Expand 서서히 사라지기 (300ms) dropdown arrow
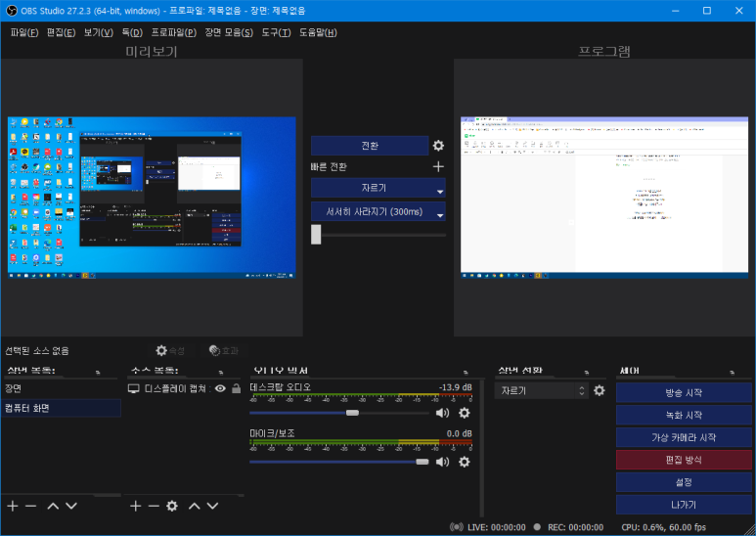Image resolution: width=756 pixels, height=536 pixels. [x=440, y=215]
